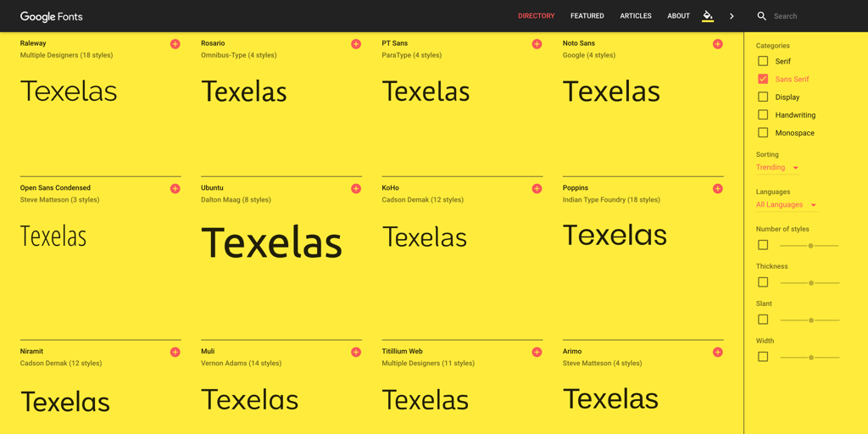
Task: Click the search magnifier icon
Action: 762,16
